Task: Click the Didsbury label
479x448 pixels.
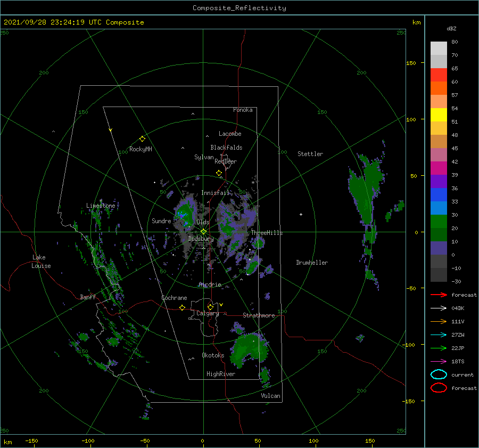Action: 201,239
